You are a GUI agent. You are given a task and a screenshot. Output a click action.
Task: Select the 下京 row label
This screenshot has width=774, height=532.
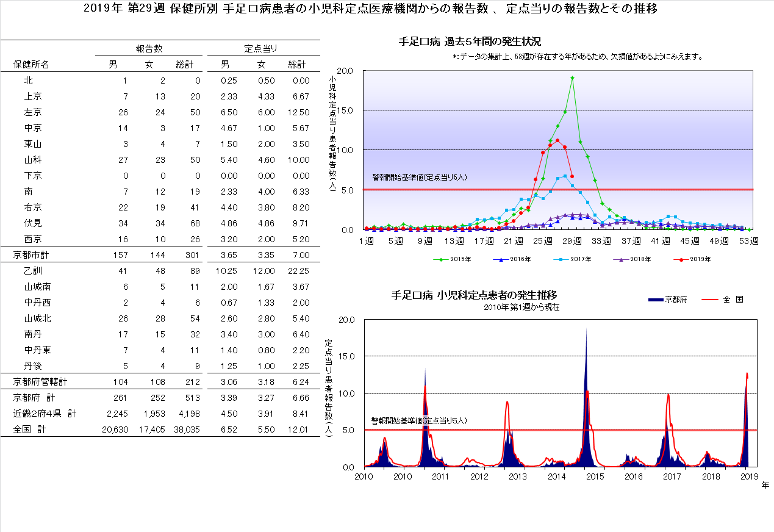pos(33,176)
